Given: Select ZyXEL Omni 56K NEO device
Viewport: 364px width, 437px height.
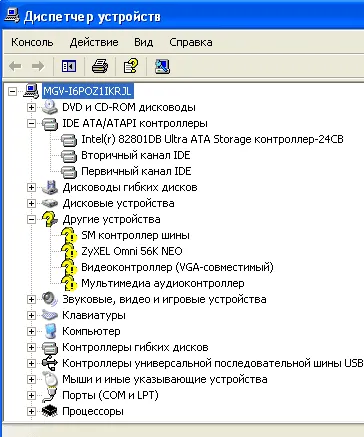Looking at the screenshot, I should [132, 251].
